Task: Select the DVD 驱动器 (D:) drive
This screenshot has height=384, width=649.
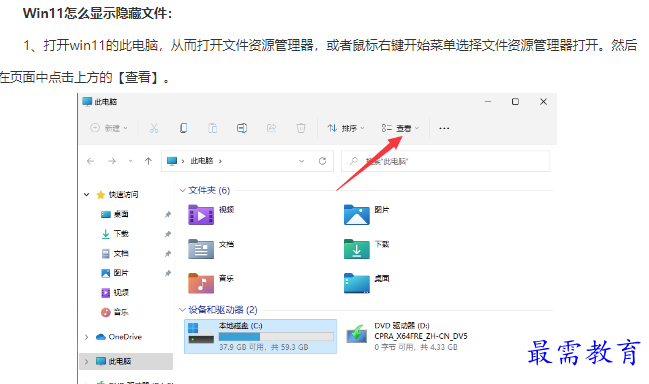Action: pos(407,336)
